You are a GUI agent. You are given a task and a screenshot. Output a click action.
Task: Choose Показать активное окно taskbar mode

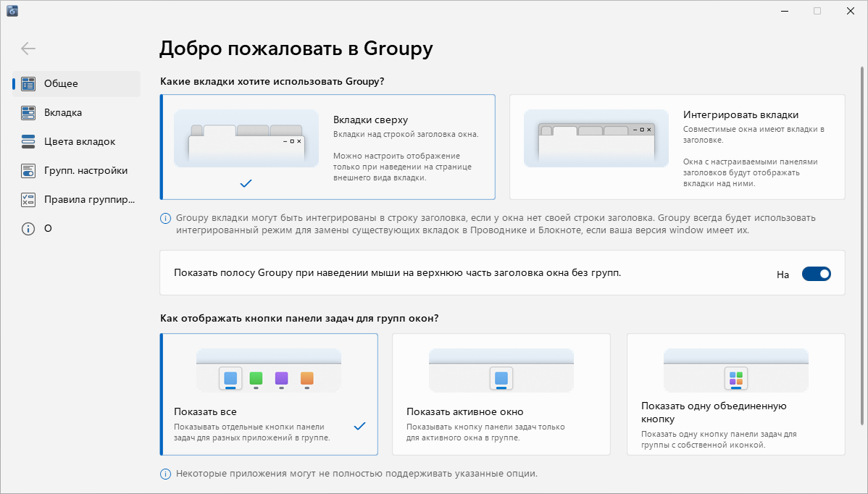tap(501, 394)
